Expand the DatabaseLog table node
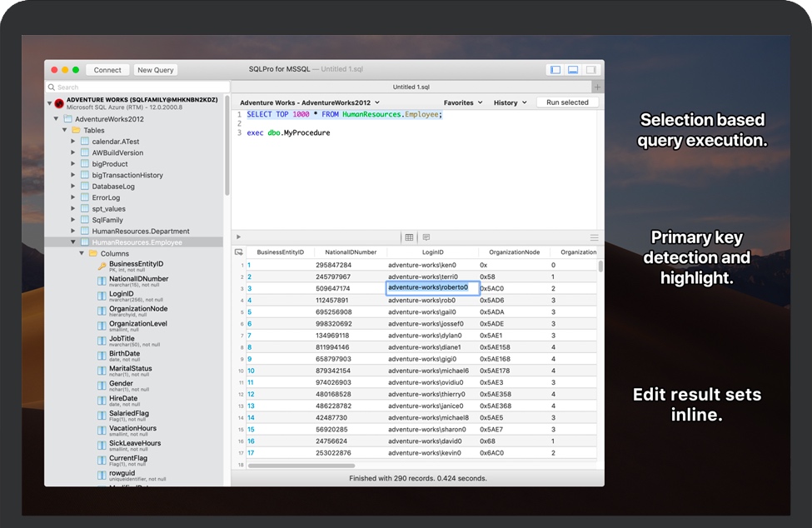 pos(73,187)
